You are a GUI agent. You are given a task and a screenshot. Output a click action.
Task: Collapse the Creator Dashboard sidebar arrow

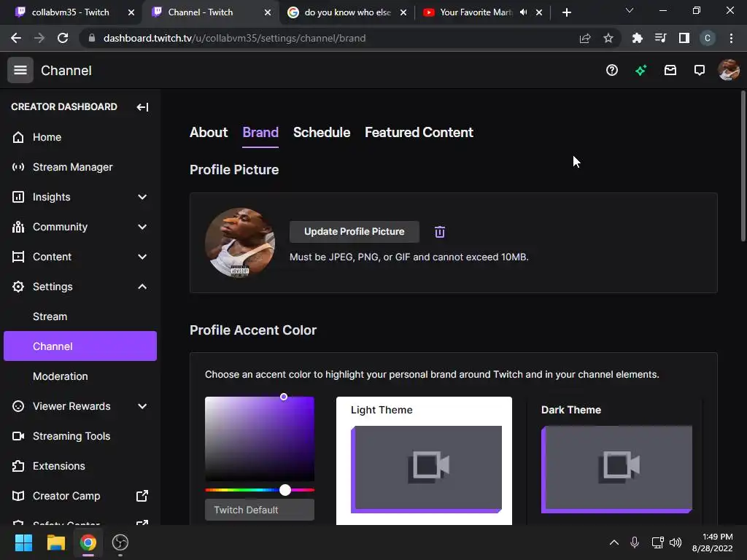[142, 107]
